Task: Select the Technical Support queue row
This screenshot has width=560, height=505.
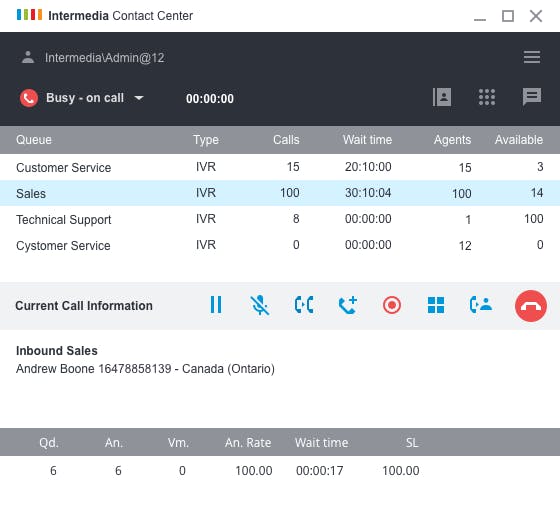Action: (x=280, y=219)
